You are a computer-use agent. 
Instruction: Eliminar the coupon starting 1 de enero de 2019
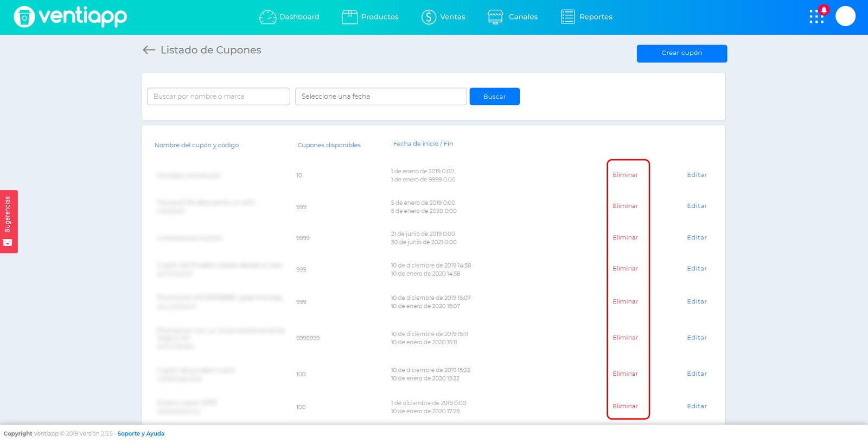[626, 175]
